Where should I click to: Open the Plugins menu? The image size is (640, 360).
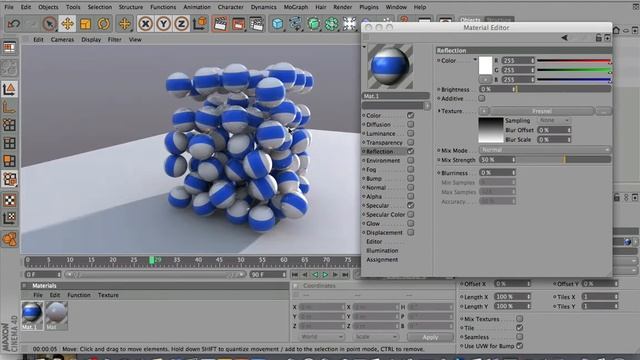[x=369, y=7]
